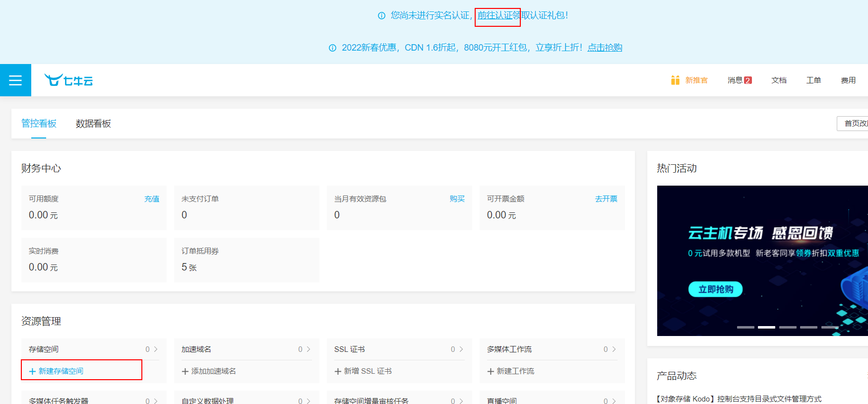This screenshot has height=404, width=868.
Task: Click the plus icon for 新增 SSL 证书
Action: [338, 371]
